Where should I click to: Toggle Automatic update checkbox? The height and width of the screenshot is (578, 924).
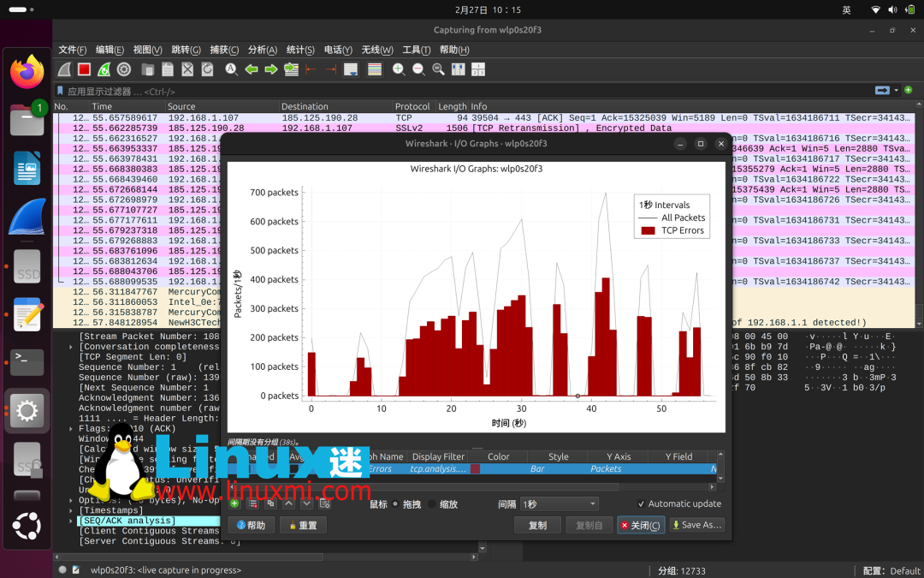click(x=641, y=504)
